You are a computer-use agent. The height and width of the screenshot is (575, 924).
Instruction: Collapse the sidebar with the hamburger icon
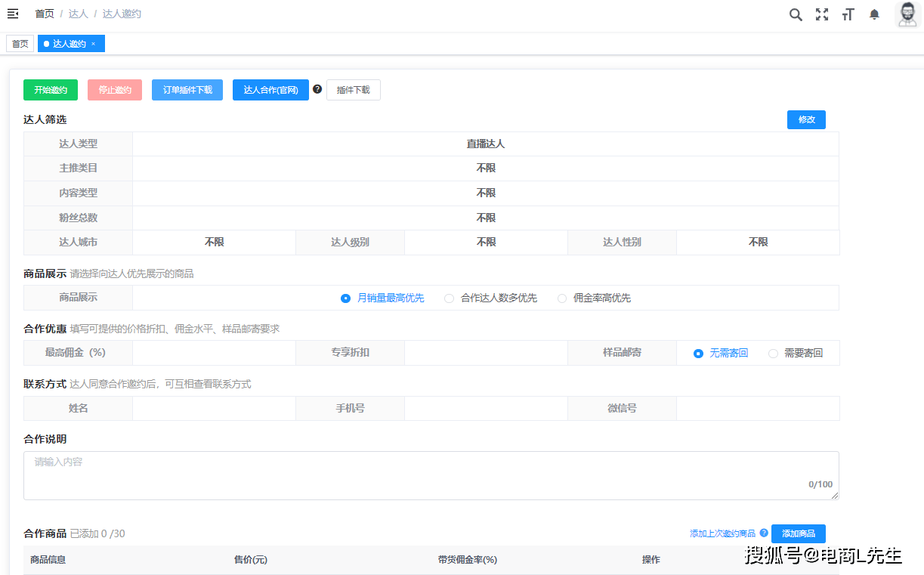coord(13,14)
